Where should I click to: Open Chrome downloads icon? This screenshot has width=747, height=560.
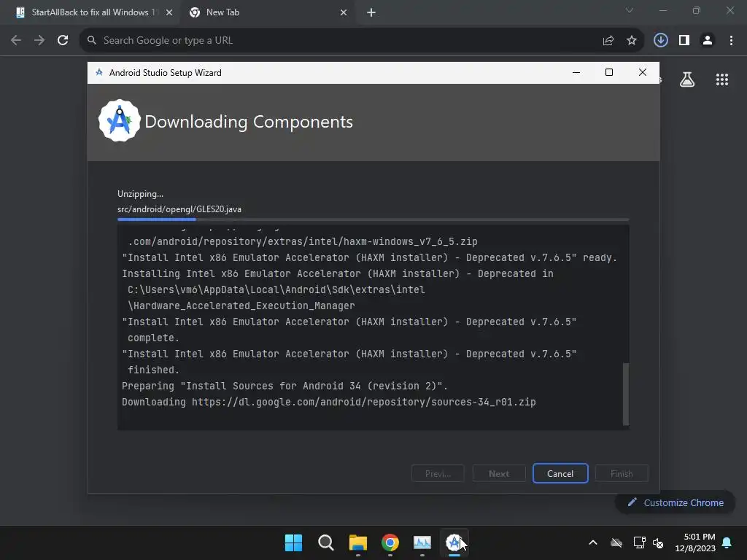[x=660, y=41]
